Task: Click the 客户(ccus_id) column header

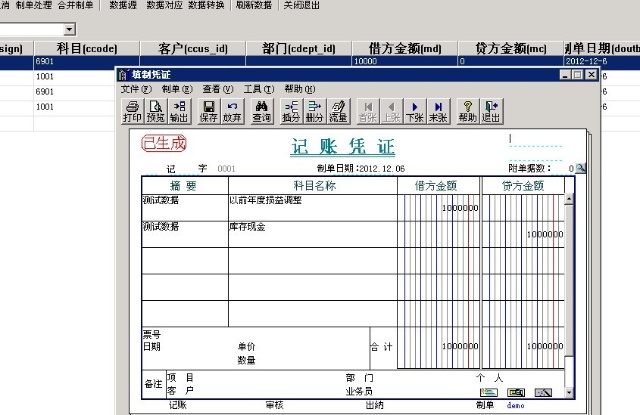Action: point(193,48)
